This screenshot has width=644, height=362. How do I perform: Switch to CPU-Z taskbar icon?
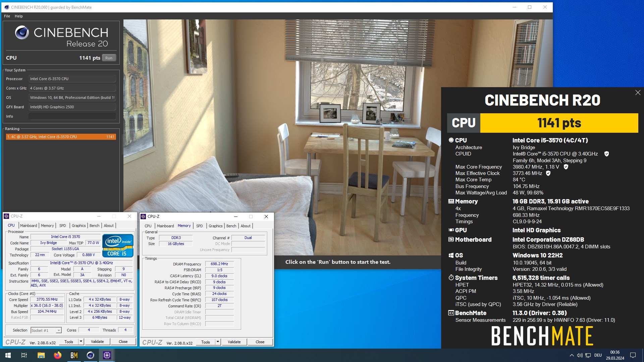[x=107, y=355]
